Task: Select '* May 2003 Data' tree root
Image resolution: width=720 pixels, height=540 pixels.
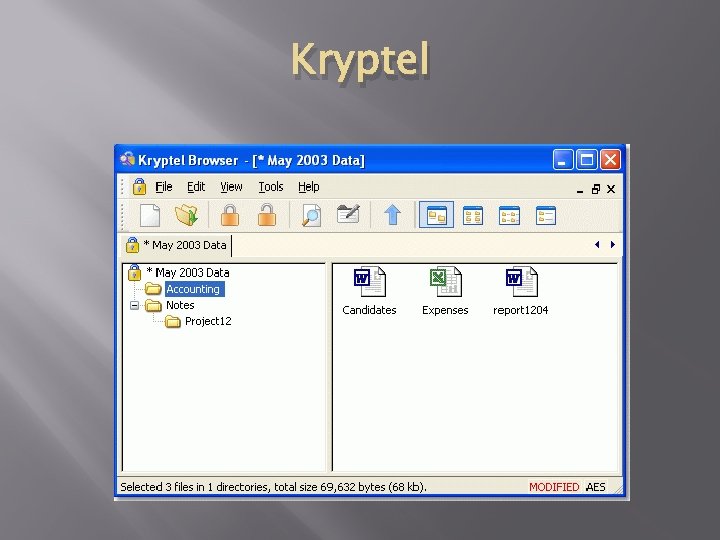Action: click(188, 272)
